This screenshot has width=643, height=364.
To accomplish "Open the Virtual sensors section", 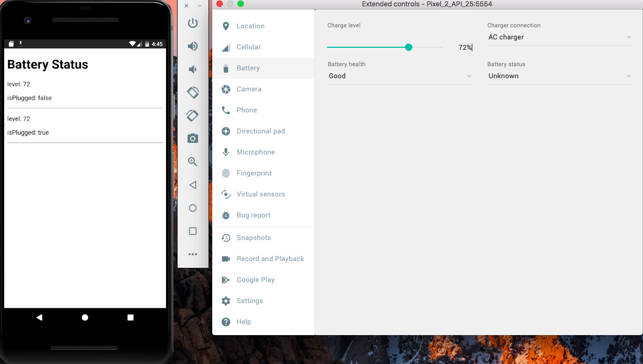I will pyautogui.click(x=263, y=194).
